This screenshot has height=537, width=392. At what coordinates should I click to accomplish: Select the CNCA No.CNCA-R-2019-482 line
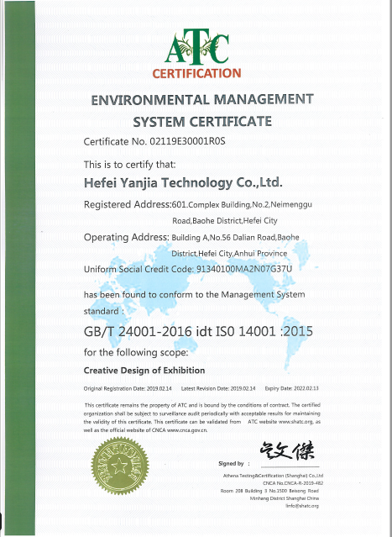pos(293,483)
